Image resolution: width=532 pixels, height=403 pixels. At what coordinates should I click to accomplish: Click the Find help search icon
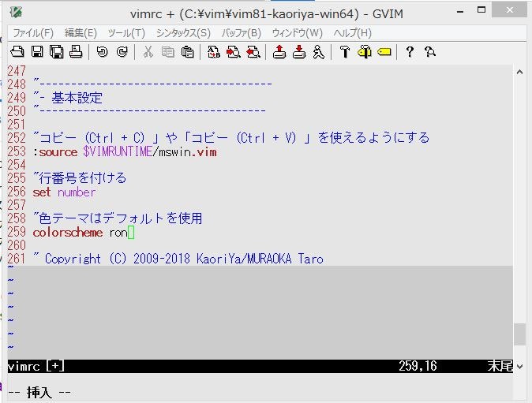point(430,52)
